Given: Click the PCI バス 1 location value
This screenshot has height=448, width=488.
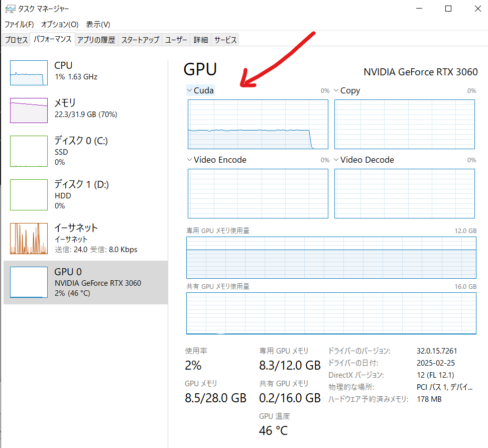Looking at the screenshot, I should pyautogui.click(x=444, y=387).
